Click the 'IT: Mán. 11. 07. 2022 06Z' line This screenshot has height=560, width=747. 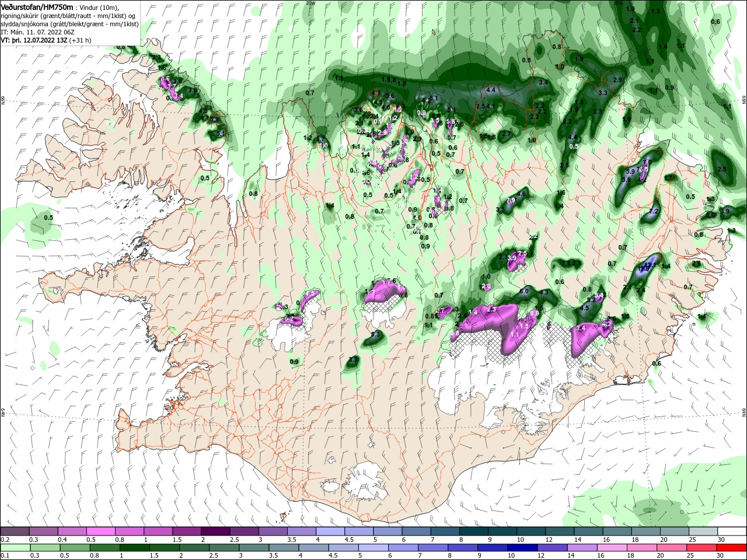tap(37, 32)
